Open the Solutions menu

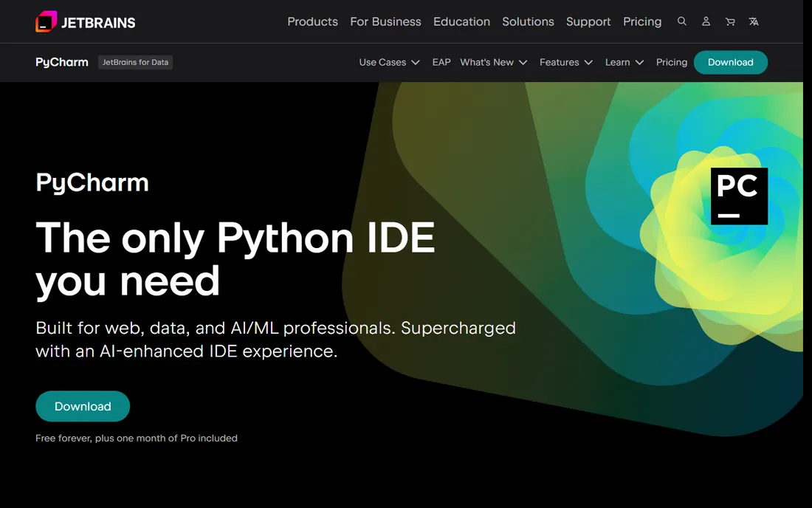tap(528, 21)
